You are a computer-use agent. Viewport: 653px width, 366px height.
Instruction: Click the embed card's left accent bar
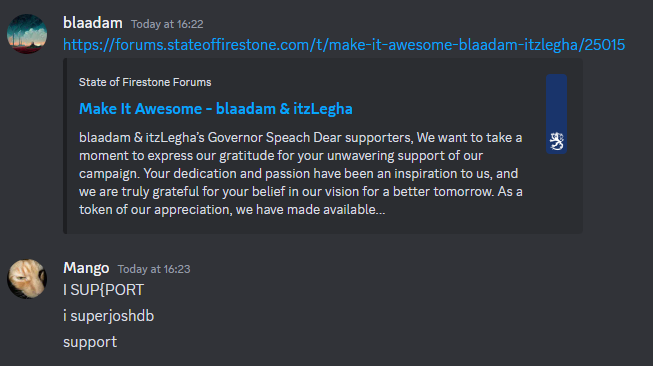pos(65,146)
